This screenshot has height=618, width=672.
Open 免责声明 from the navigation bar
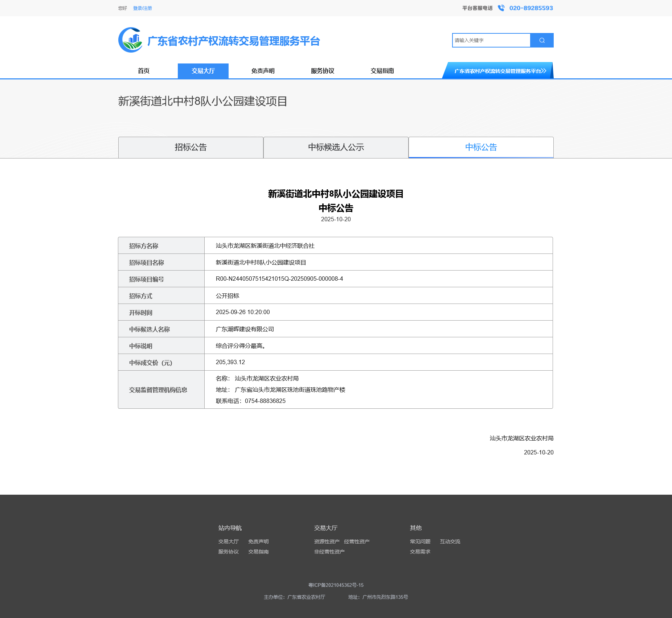pos(263,71)
